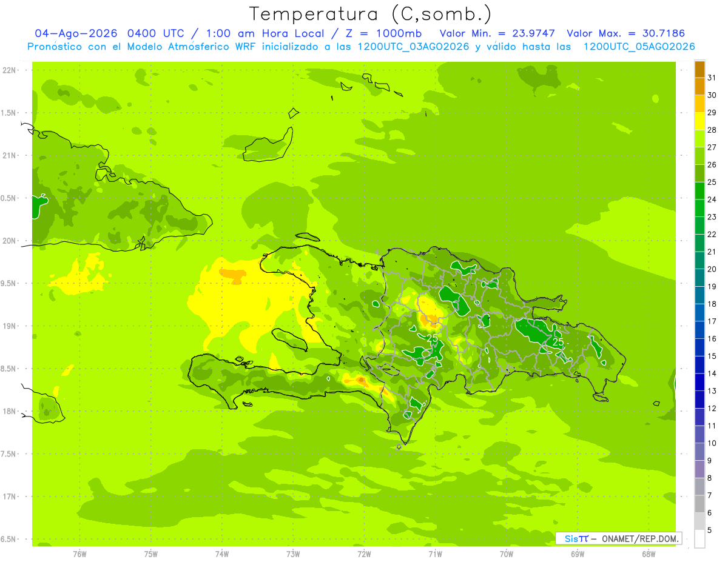
Task: Click the "0400 UTC" time text
Action: (x=157, y=33)
